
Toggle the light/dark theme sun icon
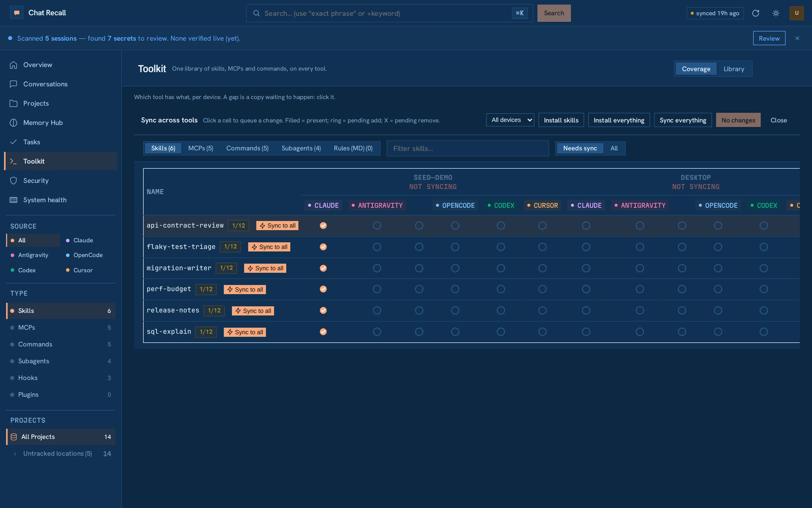tap(776, 13)
